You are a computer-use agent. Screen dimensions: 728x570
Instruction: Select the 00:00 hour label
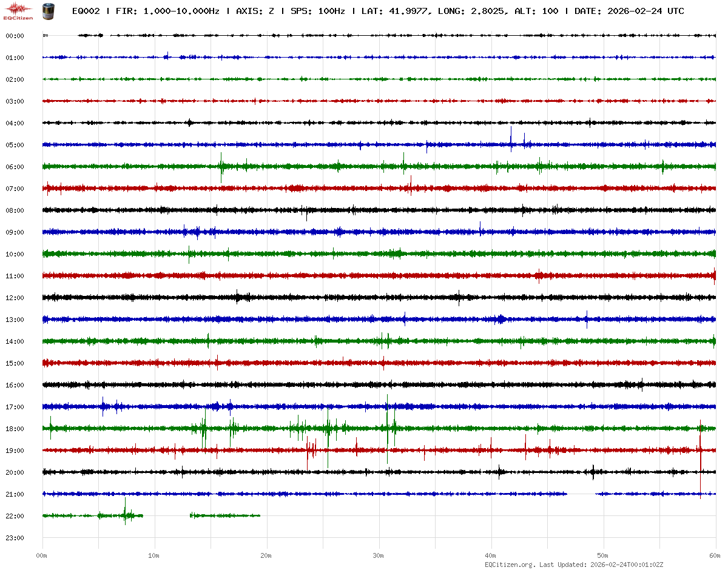(x=15, y=36)
